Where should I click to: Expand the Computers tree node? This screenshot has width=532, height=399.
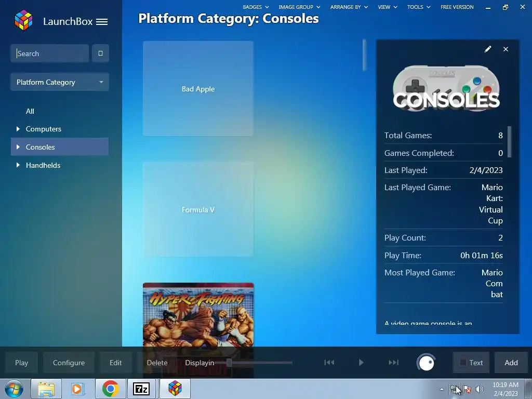click(18, 129)
